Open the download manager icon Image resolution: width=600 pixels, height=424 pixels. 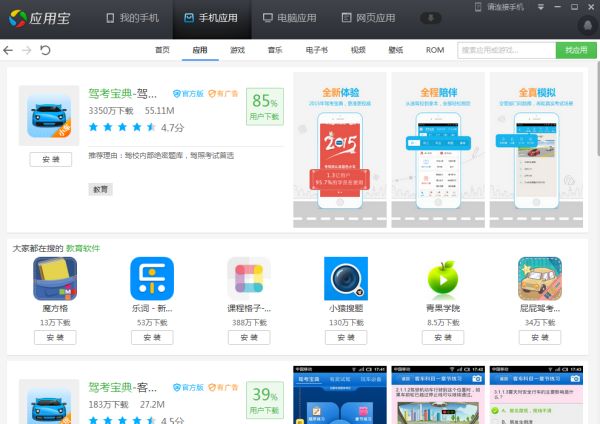click(x=430, y=18)
